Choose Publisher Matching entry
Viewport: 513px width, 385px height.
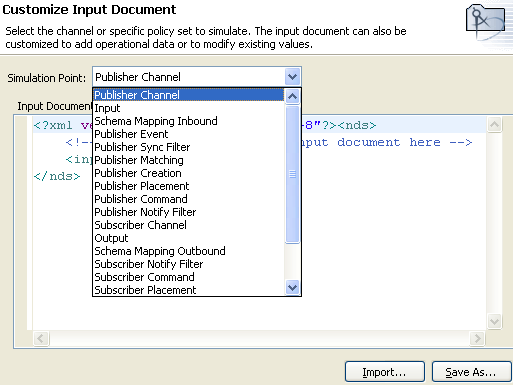click(189, 160)
